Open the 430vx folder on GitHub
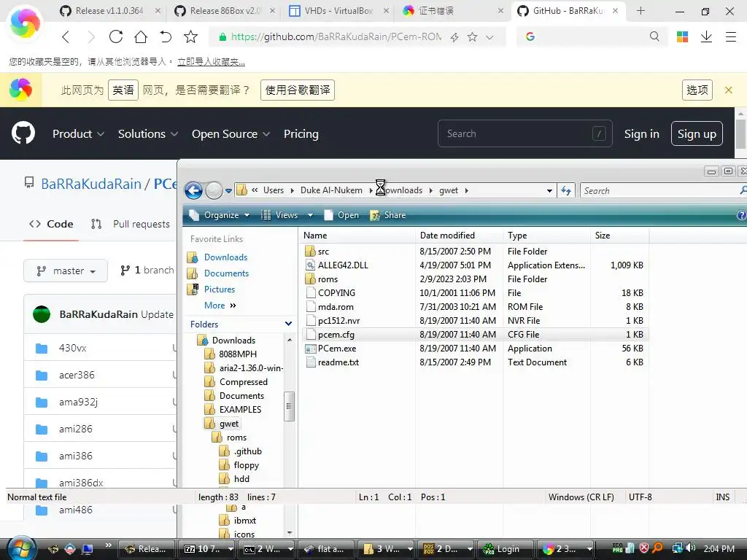This screenshot has width=747, height=560. click(72, 348)
